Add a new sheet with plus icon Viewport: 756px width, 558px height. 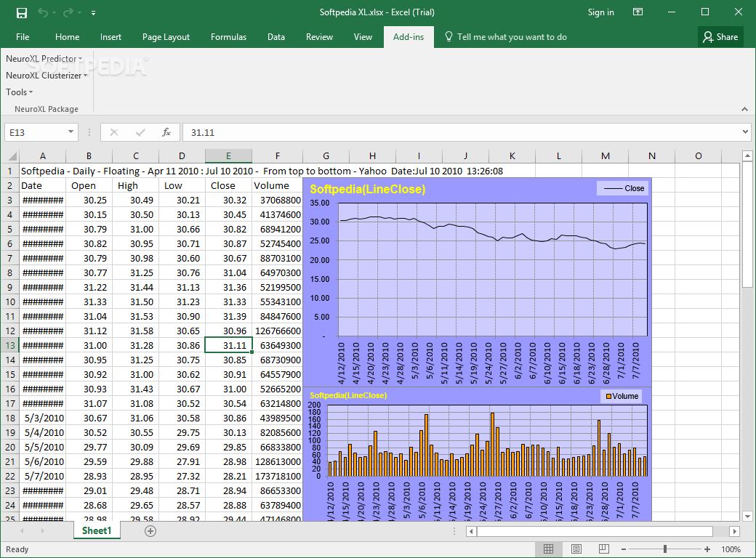(x=150, y=531)
